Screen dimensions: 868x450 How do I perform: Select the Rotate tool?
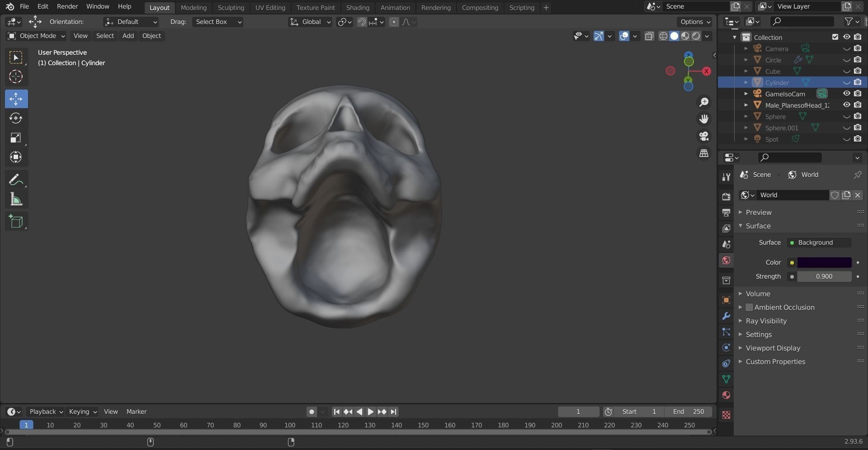16,118
